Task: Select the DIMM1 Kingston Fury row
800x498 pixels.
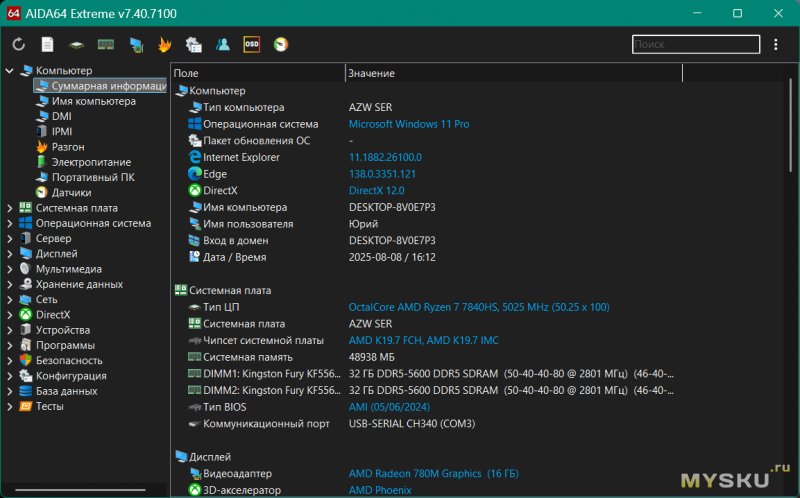Action: click(478, 374)
